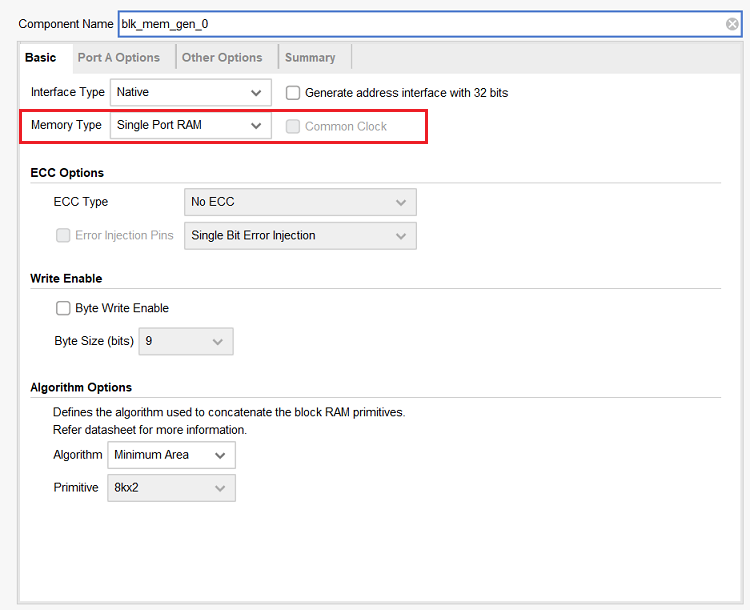
Task: Click the Algorithm dropdown chevron arrow
Action: [220, 455]
